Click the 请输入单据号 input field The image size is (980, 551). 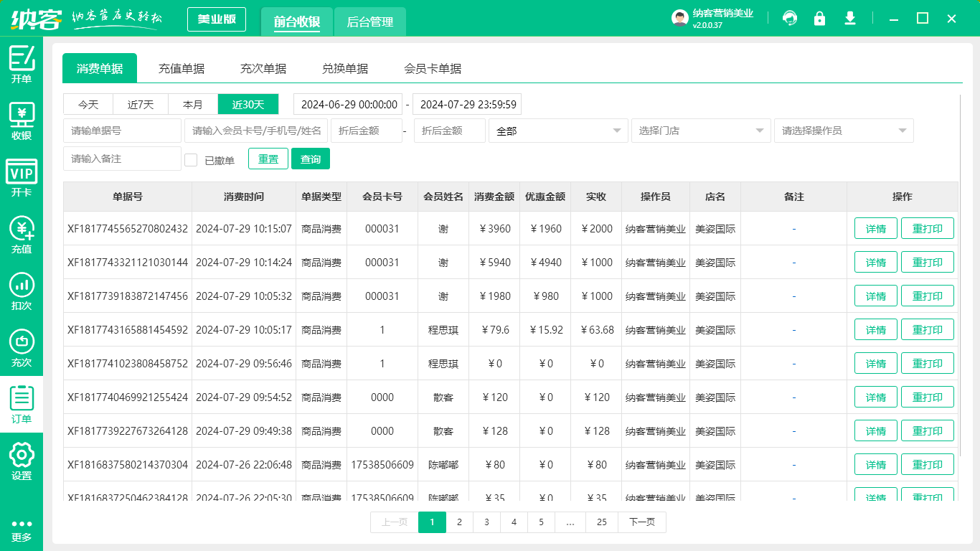[x=122, y=131]
